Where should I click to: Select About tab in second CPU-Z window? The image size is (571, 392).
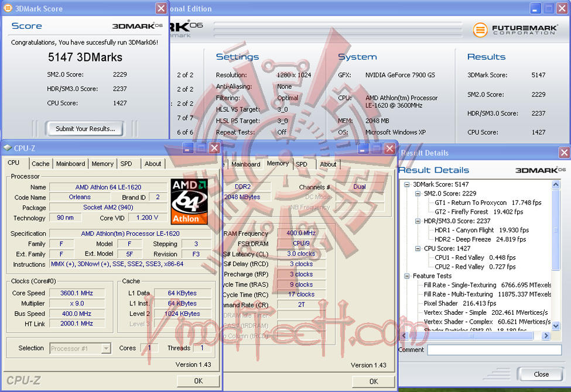pyautogui.click(x=328, y=164)
